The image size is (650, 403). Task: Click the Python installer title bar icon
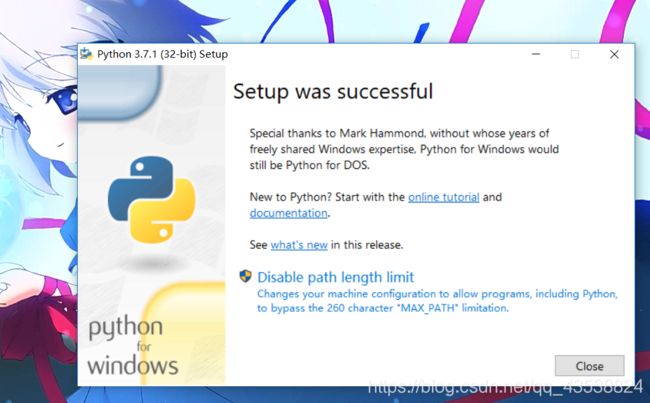coord(86,54)
